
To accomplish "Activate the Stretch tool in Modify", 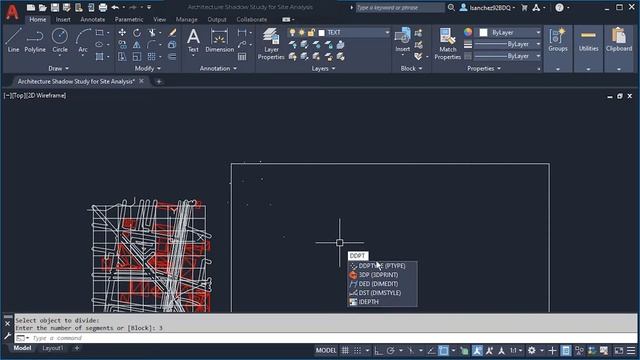I will pyautogui.click(x=122, y=57).
